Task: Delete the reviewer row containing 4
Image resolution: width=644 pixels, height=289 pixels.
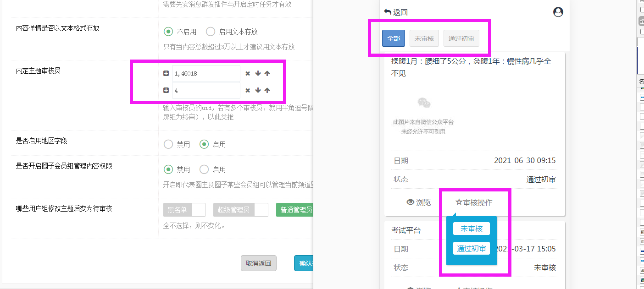Action: tap(248, 90)
